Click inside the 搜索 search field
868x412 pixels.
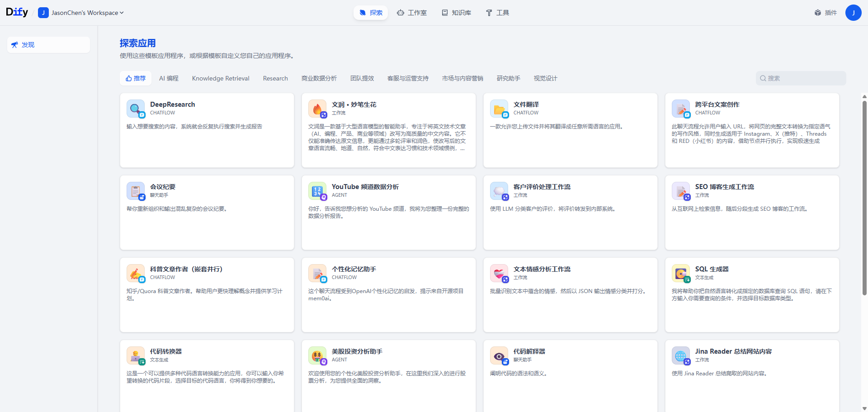(801, 78)
